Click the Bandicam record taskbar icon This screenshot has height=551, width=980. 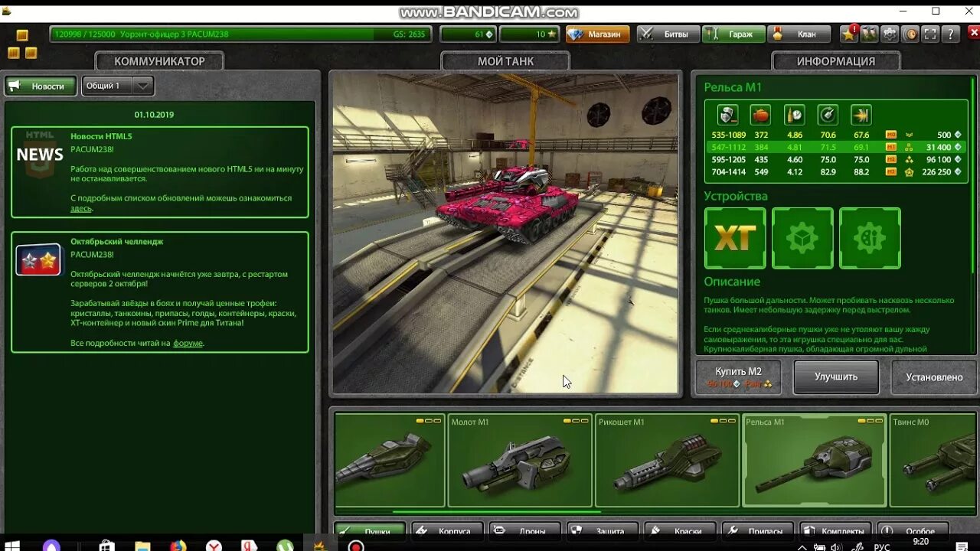(356, 546)
